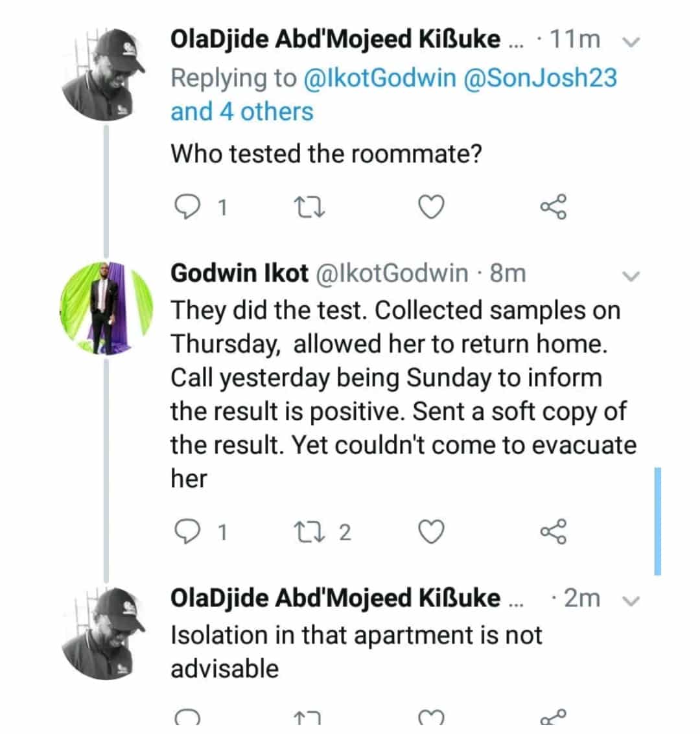The height and width of the screenshot is (734, 700).
Task: Open Godwin Ikot's profile from display name
Action: pyautogui.click(x=239, y=273)
